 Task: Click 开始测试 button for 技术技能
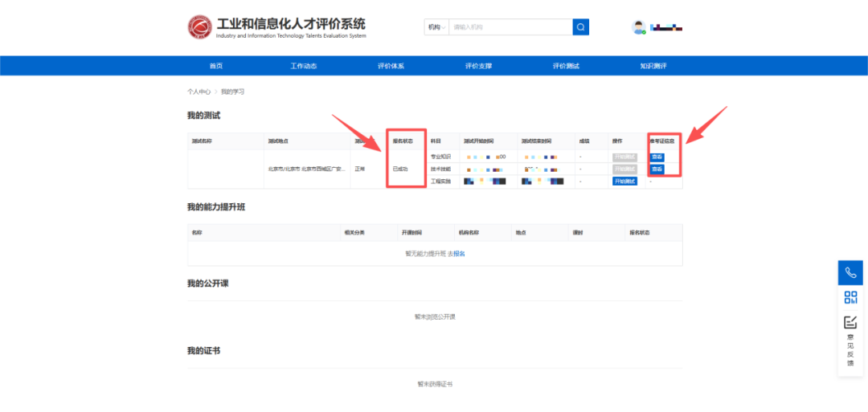click(624, 169)
